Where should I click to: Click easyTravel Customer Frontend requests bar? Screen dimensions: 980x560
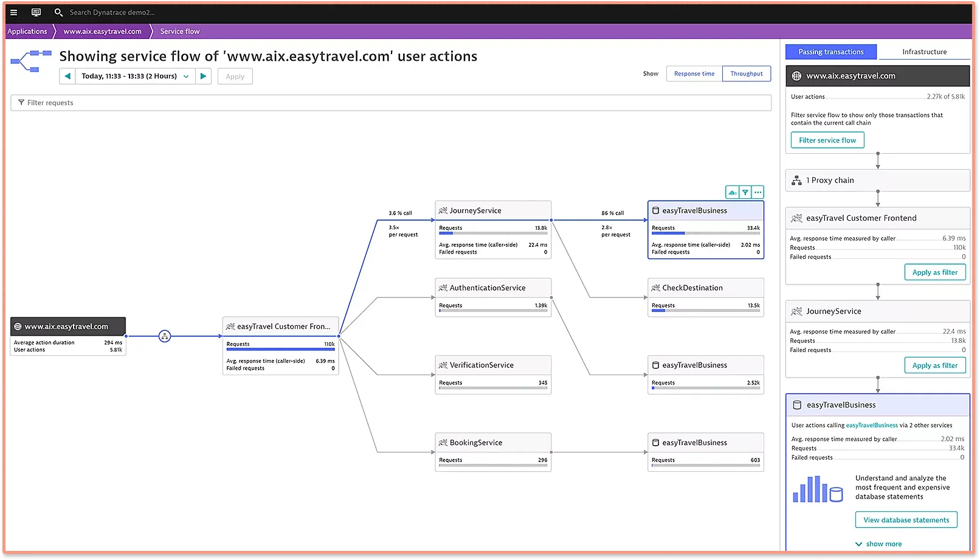pyautogui.click(x=280, y=350)
